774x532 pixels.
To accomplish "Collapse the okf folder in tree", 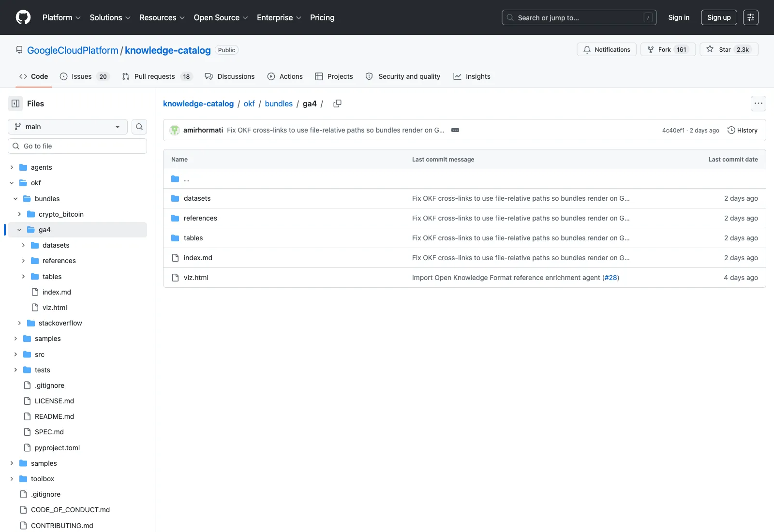I will [x=12, y=183].
